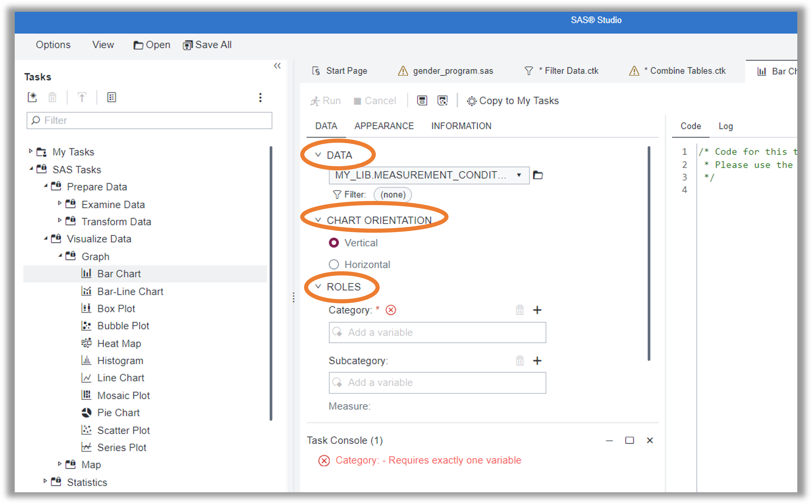Click Copy to My Tasks
The height and width of the screenshot is (504, 812).
pyautogui.click(x=513, y=101)
